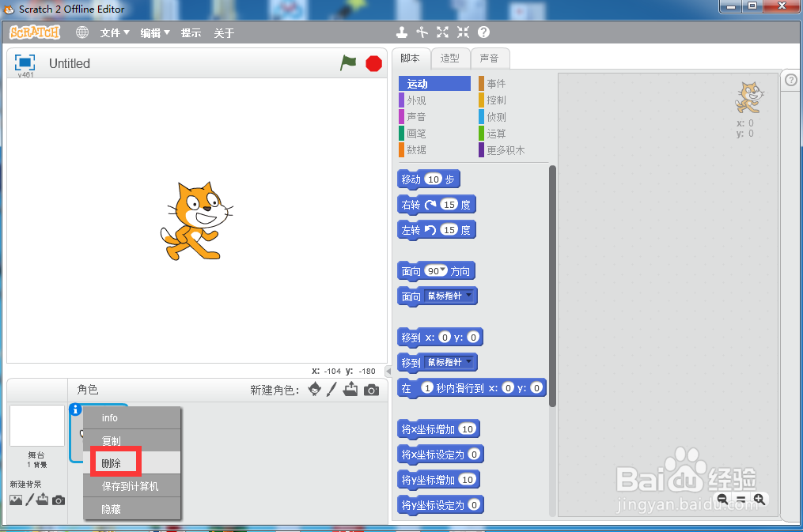This screenshot has width=803, height=532.
Task: Enter full-screen presentation mode icon
Action: pos(25,62)
